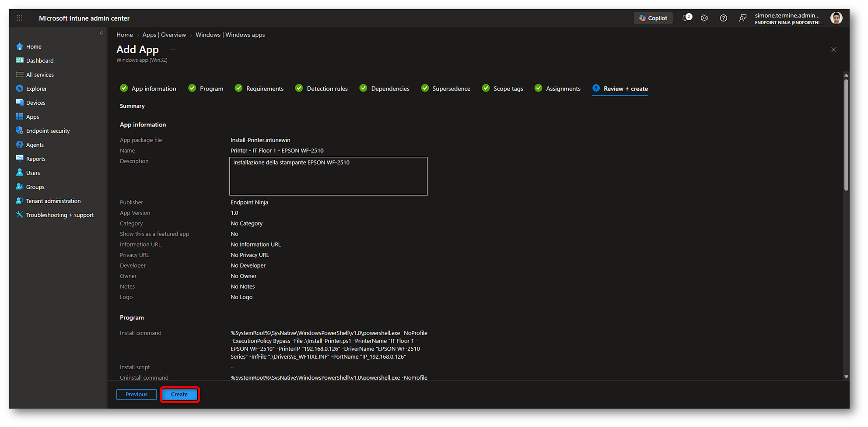Open settings gear in top bar
The height and width of the screenshot is (427, 868).
coord(704,18)
